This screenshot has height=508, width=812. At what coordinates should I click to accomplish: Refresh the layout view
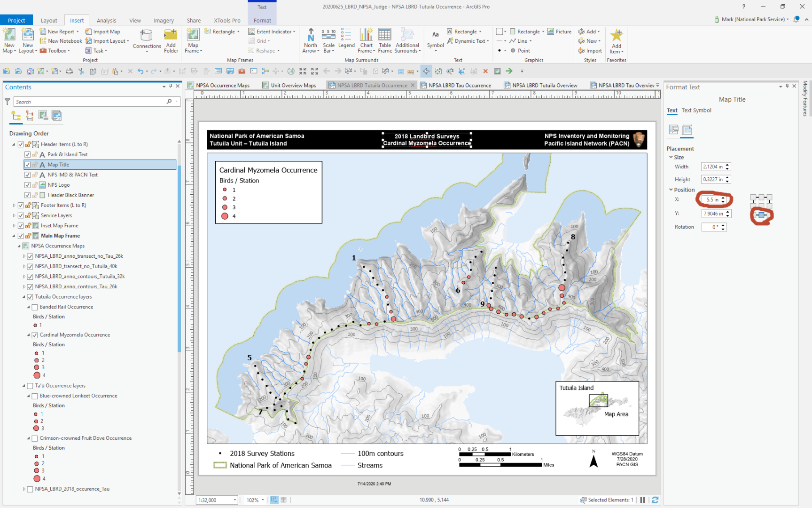(655, 500)
